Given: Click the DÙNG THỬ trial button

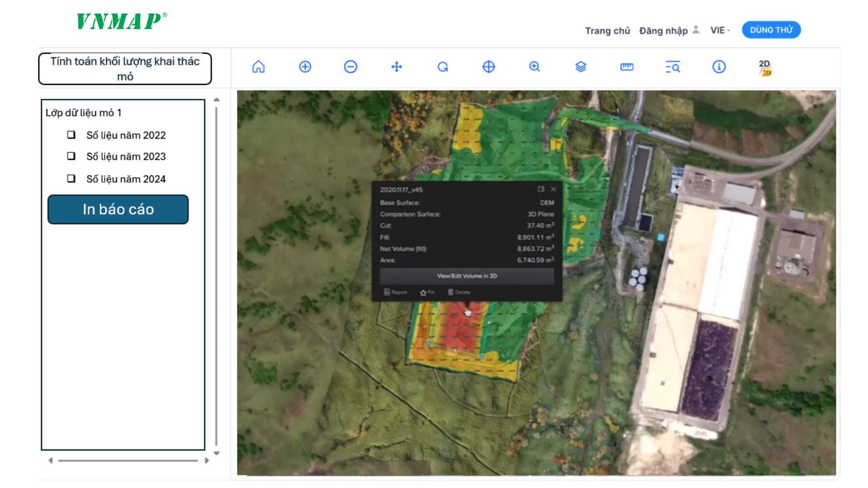Looking at the screenshot, I should click(x=771, y=30).
